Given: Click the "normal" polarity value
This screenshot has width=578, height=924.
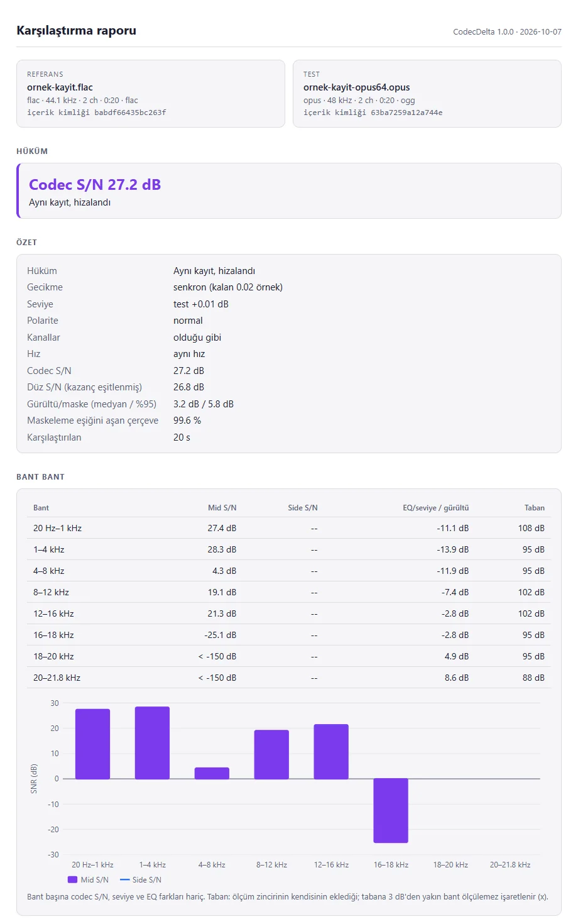Looking at the screenshot, I should click(188, 321).
